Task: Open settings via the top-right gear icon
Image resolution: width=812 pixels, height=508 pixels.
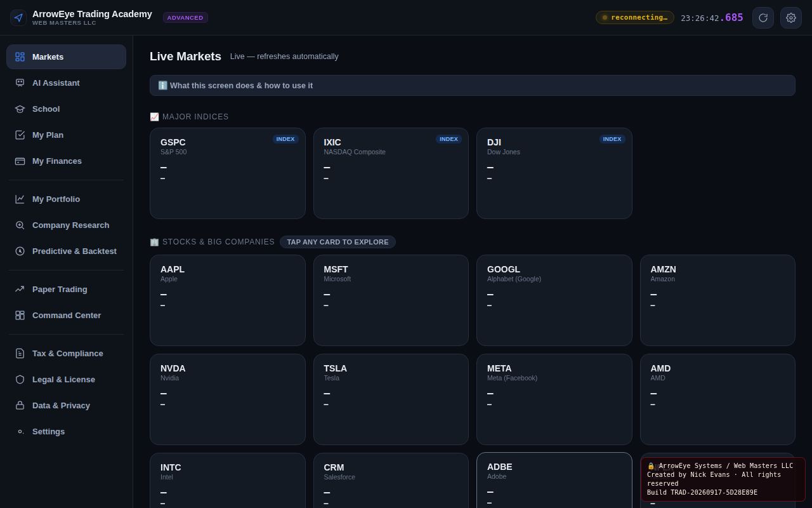Action: tap(791, 18)
